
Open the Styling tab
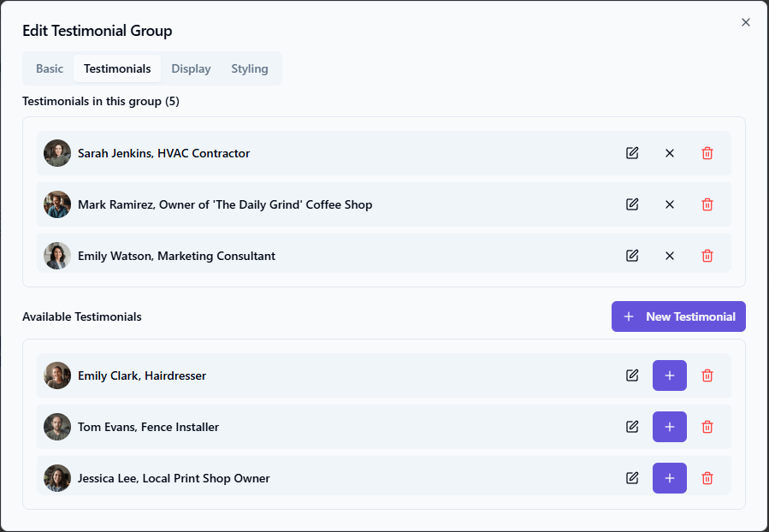tap(250, 68)
